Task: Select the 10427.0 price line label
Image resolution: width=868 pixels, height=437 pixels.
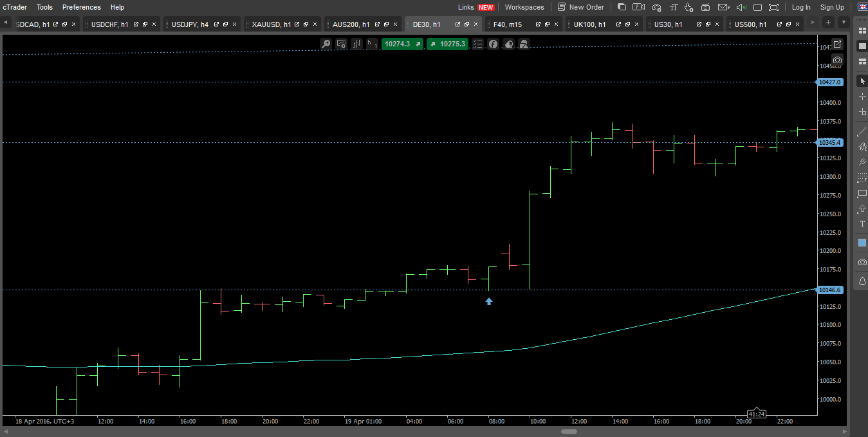Action: pos(830,82)
